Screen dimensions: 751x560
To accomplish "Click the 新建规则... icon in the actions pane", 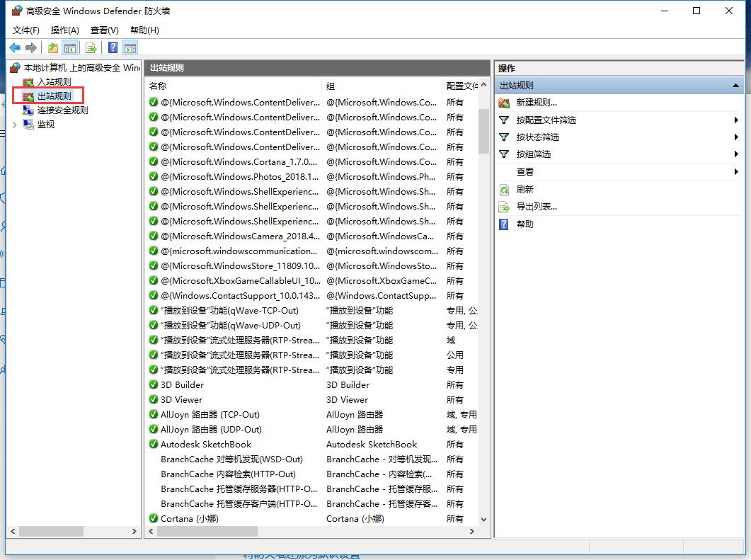I will click(x=504, y=103).
